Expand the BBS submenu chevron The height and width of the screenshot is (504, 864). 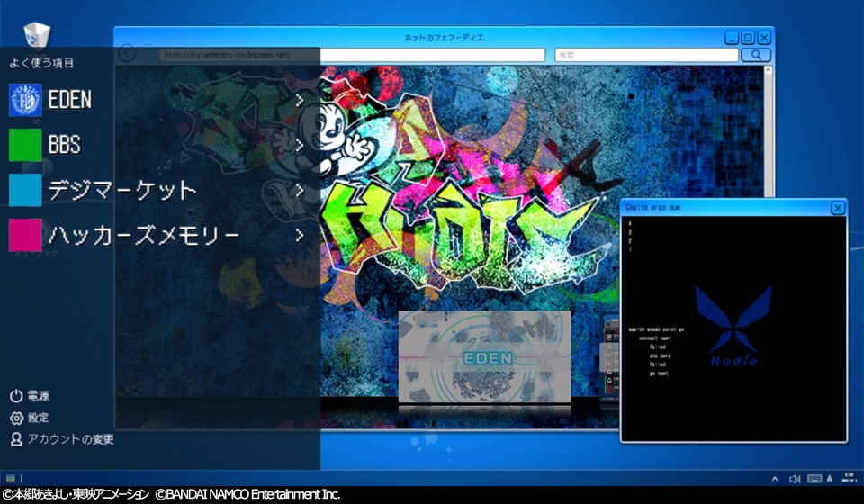(299, 145)
